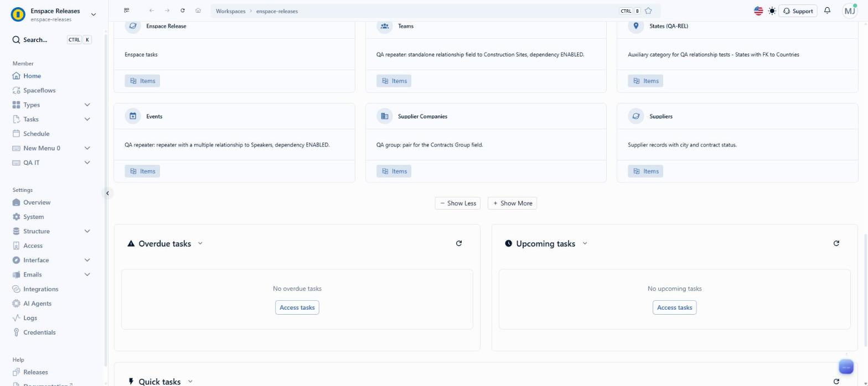The height and width of the screenshot is (386, 868).
Task: Click the Enspace Release planet icon
Action: click(133, 26)
